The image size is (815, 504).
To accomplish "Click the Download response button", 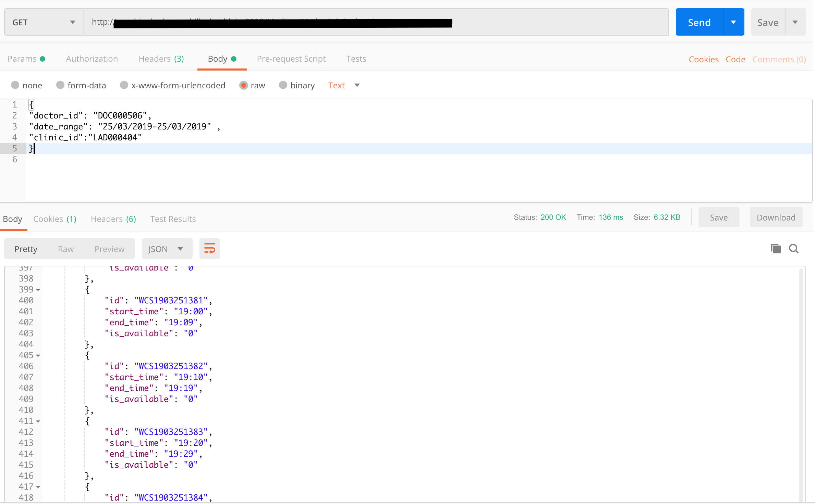I will 776,217.
